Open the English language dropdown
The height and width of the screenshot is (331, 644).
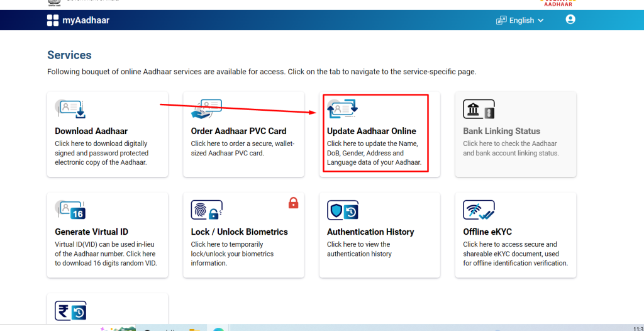[x=526, y=20]
